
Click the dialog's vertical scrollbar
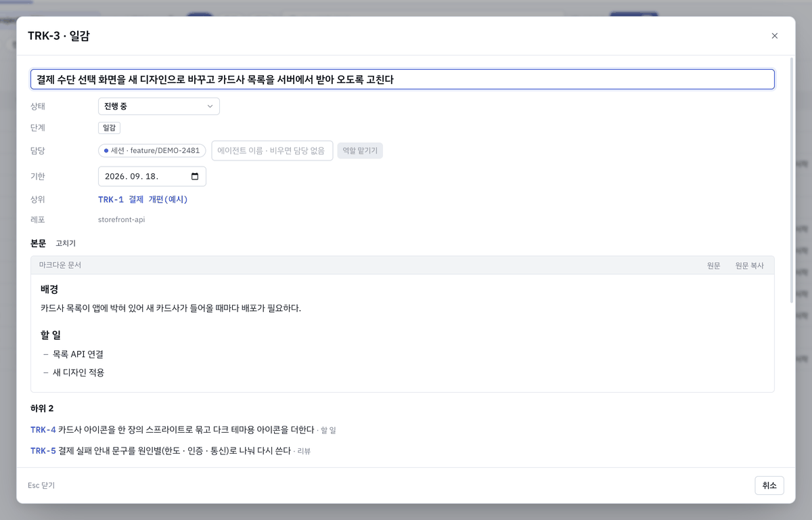792,179
